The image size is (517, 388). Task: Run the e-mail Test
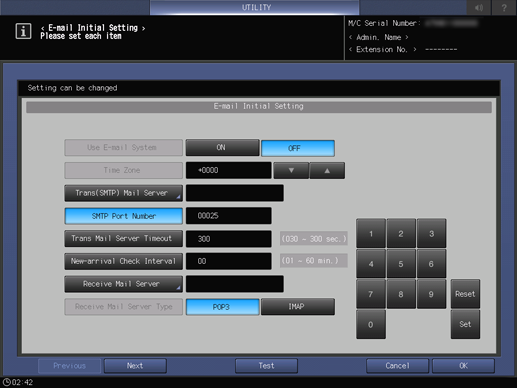[x=266, y=366]
